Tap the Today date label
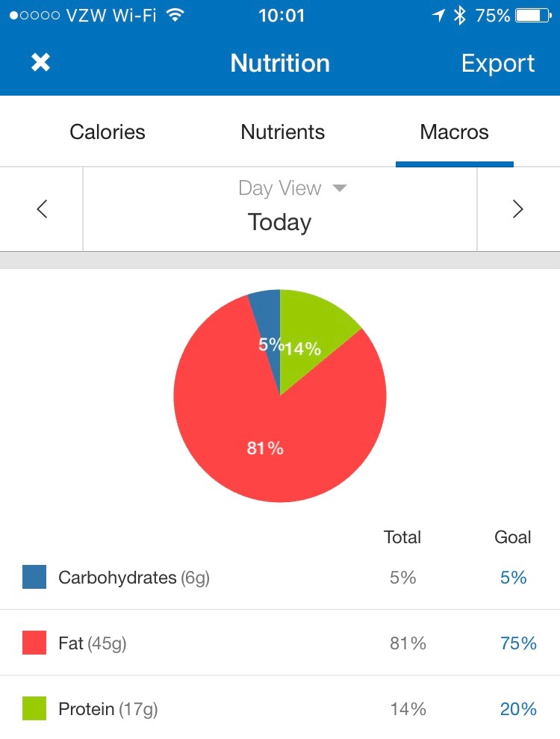Viewport: 560px width, 739px height. [x=279, y=222]
